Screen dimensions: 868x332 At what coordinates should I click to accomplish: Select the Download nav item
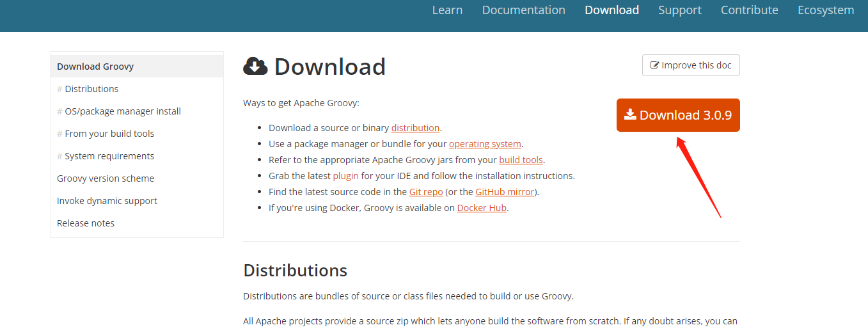pos(612,10)
